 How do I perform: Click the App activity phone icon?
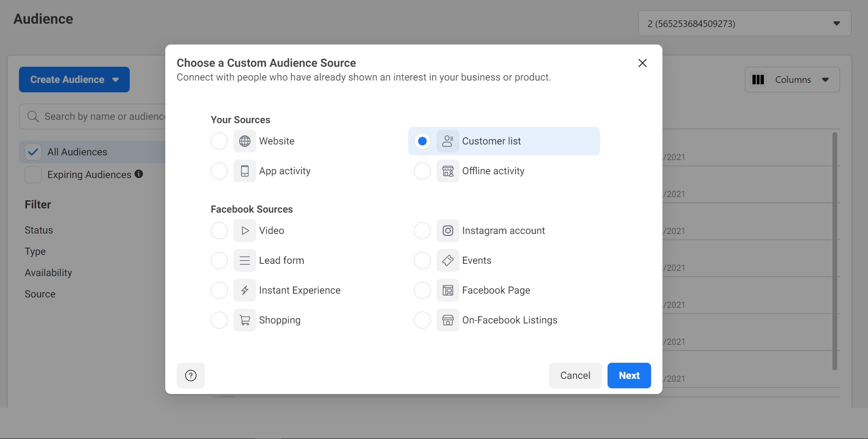coord(245,171)
